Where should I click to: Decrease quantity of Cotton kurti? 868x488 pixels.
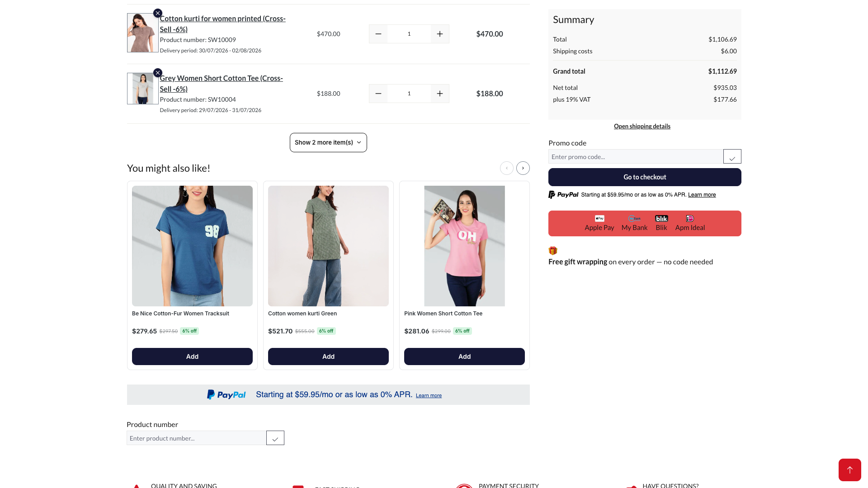pos(378,34)
